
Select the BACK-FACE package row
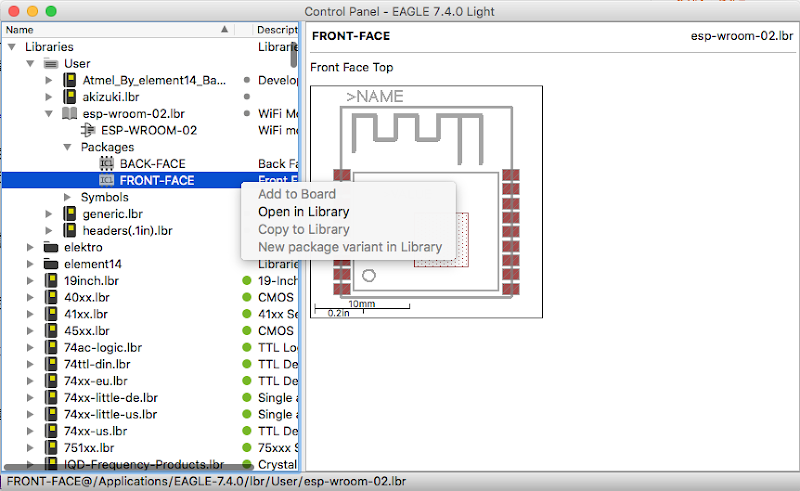[150, 163]
